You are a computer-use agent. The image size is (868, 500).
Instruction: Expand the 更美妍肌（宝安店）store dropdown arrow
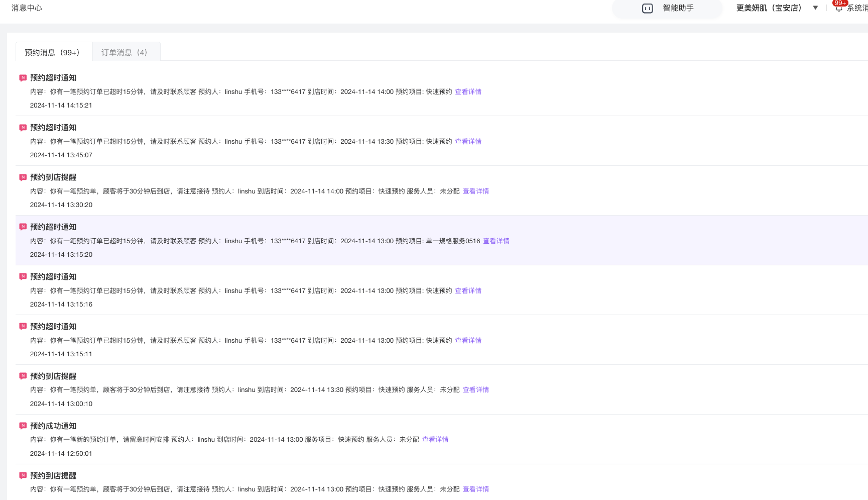(815, 8)
